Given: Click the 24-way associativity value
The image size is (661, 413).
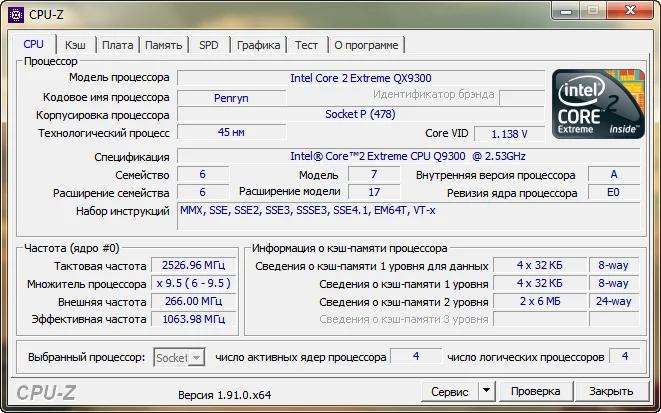Looking at the screenshot, I should pos(614,301).
